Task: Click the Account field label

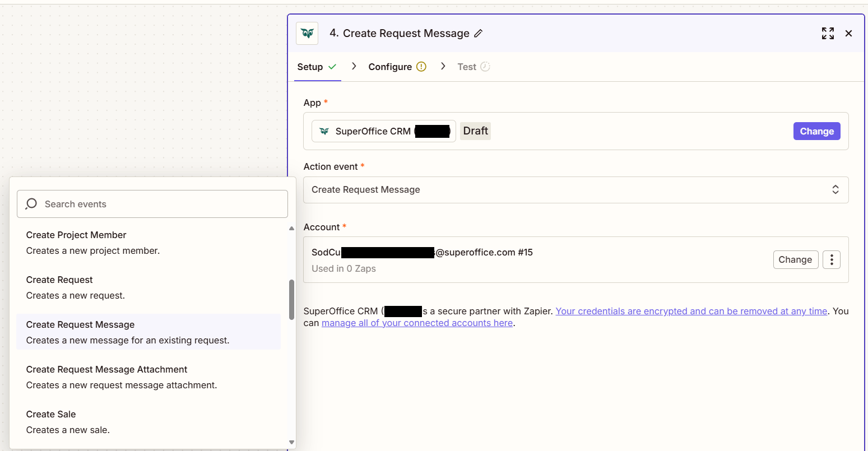Action: point(322,227)
